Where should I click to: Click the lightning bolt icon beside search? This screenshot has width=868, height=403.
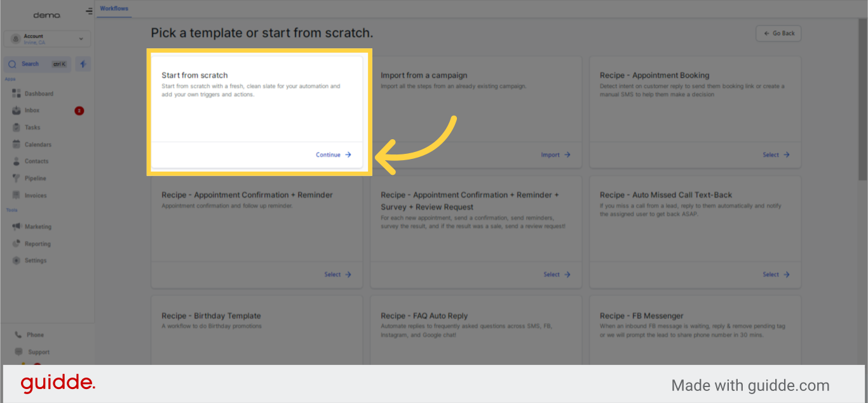pyautogui.click(x=83, y=64)
